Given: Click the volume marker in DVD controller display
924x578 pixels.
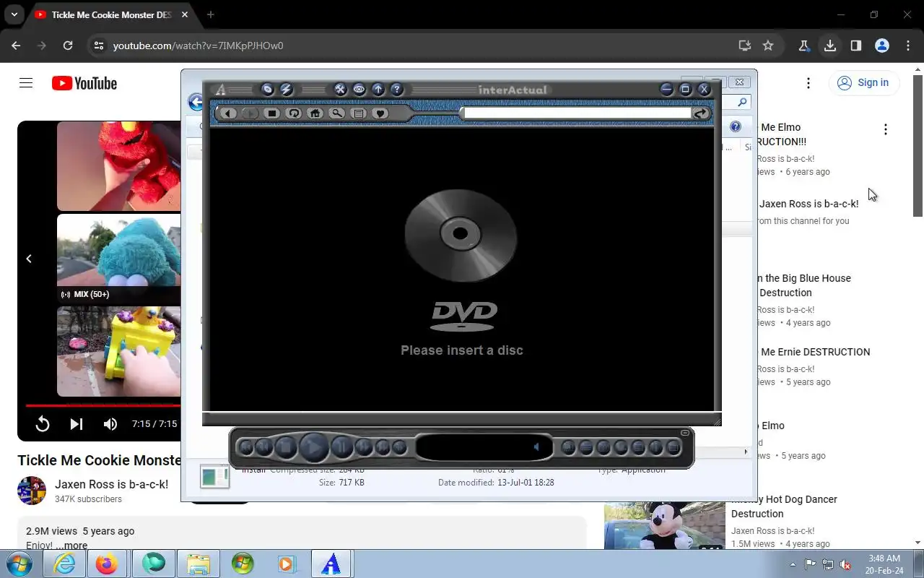Looking at the screenshot, I should coord(536,447).
